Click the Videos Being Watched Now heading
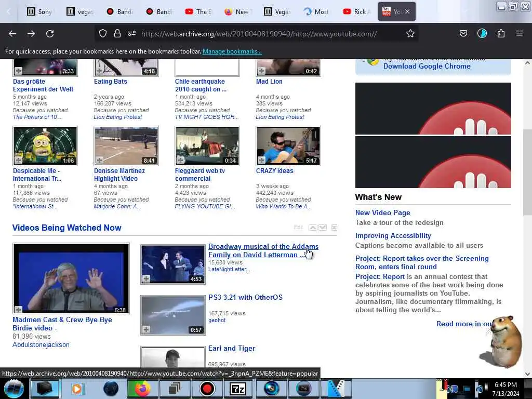Screen dimensions: 532x399 (x=67, y=228)
